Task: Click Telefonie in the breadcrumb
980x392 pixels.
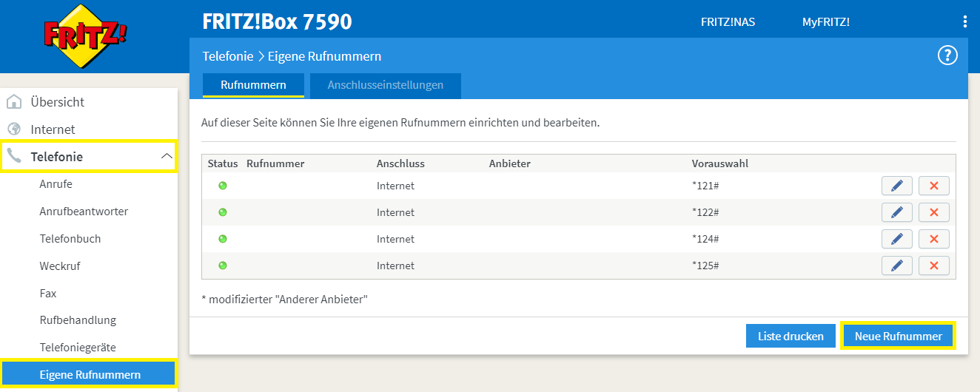Action: tap(228, 56)
